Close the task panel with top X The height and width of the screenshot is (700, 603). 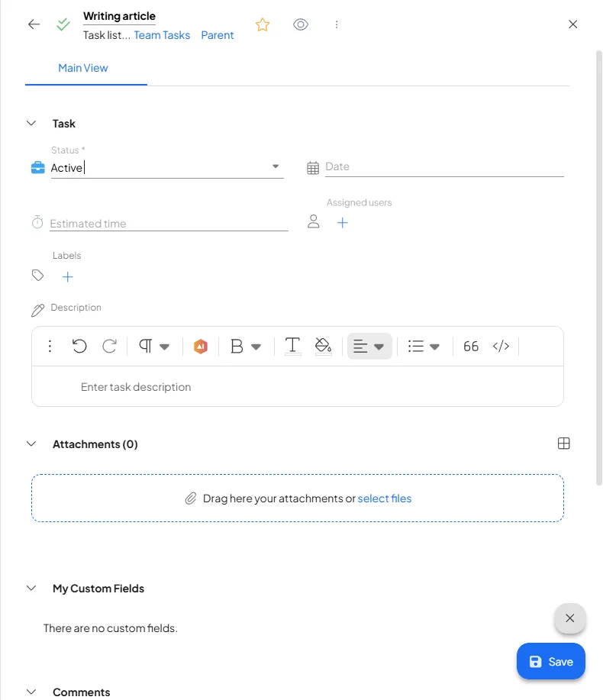tap(573, 24)
